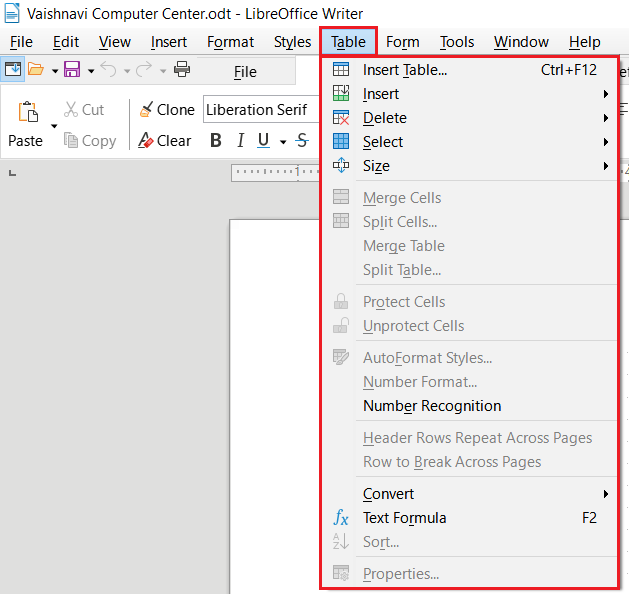Click the File tab button in notebookbar

pos(245,71)
